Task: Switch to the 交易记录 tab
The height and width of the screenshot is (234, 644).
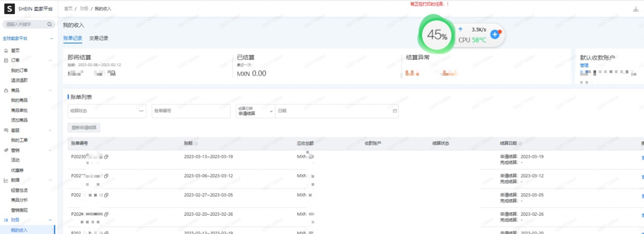Action: [99, 38]
